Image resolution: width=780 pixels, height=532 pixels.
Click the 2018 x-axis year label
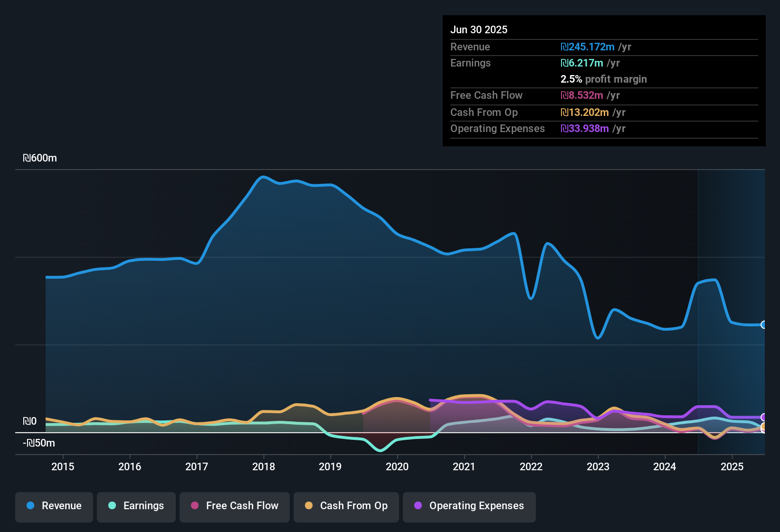(x=264, y=466)
